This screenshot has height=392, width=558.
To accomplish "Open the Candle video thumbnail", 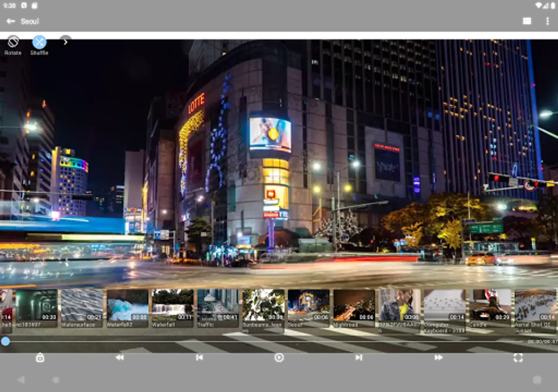I will pyautogui.click(x=490, y=308).
